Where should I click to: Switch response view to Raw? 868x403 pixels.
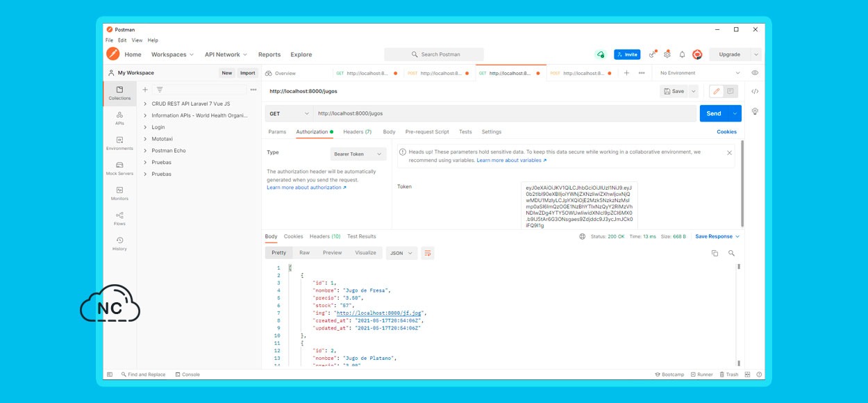[x=304, y=253]
